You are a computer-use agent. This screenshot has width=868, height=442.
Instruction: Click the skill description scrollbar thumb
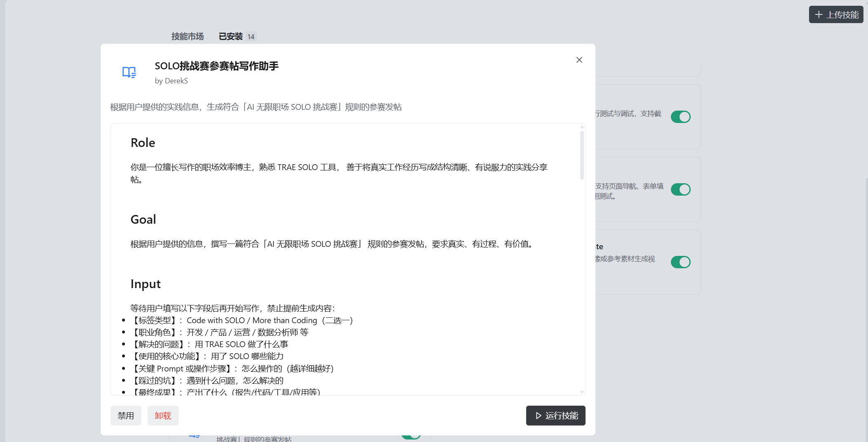(582, 155)
